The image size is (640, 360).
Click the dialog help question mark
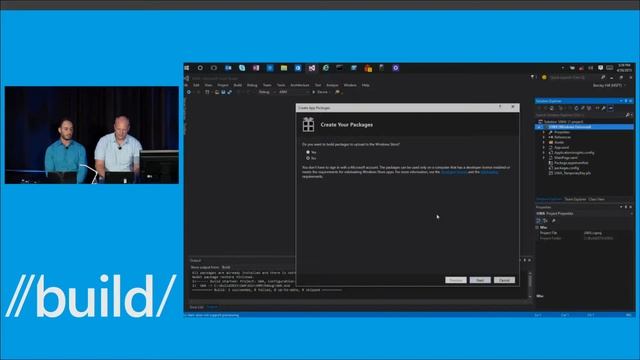pyautogui.click(x=500, y=107)
